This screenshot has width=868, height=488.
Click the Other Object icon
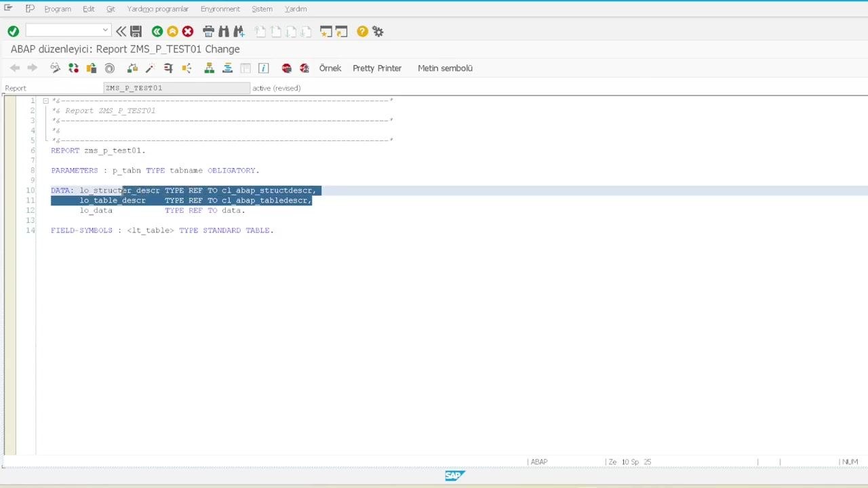coord(91,68)
